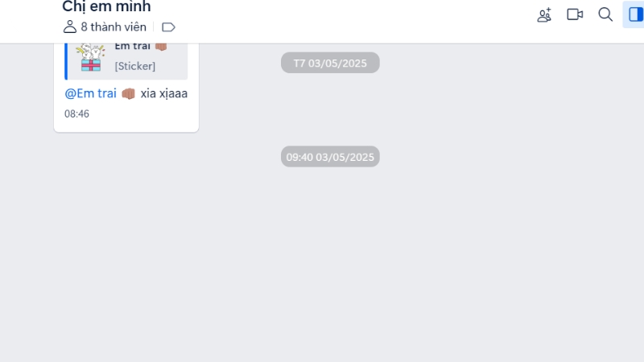Viewport: 644px width, 362px height.
Task: Open search messages in conversation
Action: tap(605, 14)
